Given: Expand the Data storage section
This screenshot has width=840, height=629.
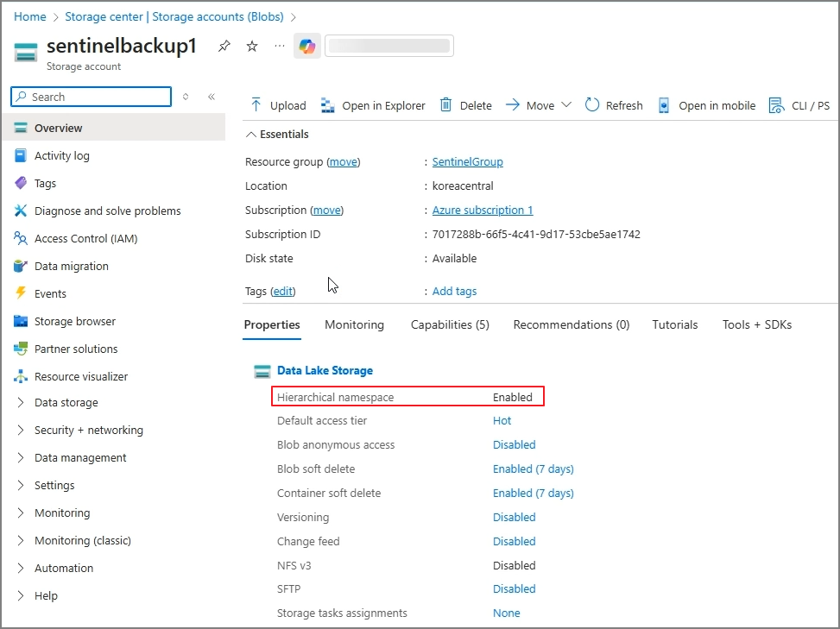Looking at the screenshot, I should click(21, 403).
